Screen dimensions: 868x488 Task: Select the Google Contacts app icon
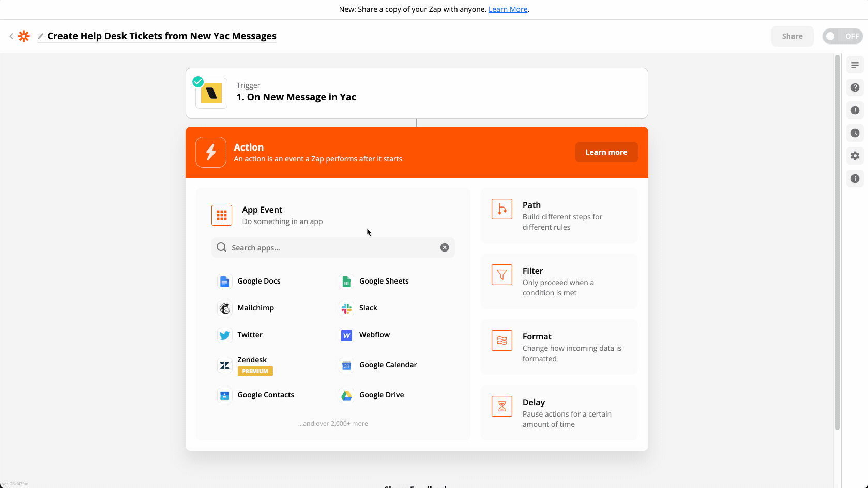point(224,395)
